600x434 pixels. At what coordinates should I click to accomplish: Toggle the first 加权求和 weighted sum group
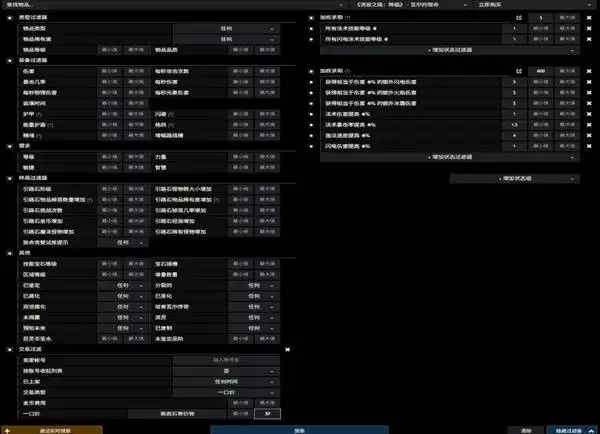click(x=311, y=18)
